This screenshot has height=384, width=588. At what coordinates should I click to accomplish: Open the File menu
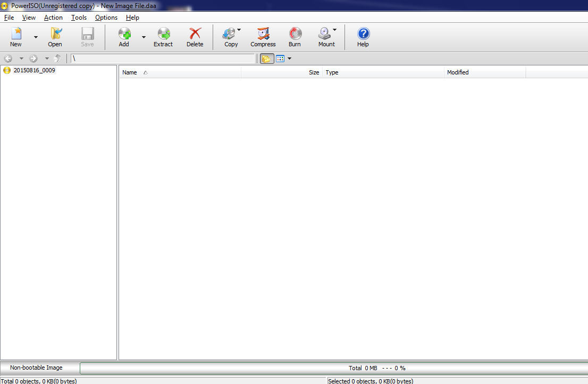point(9,17)
